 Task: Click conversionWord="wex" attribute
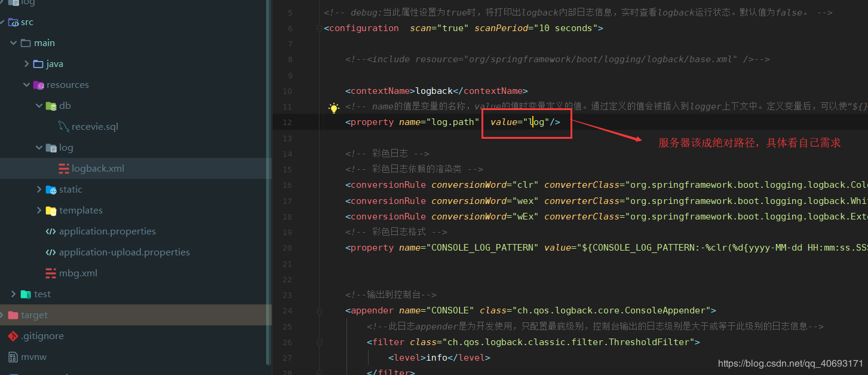click(485, 200)
